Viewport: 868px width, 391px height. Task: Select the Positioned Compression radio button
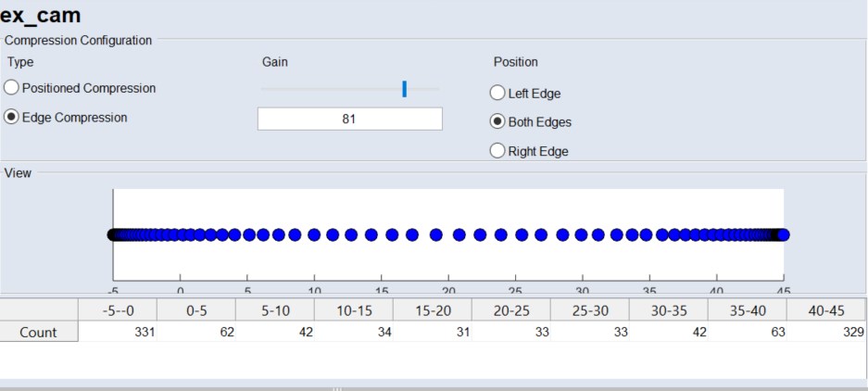point(12,88)
